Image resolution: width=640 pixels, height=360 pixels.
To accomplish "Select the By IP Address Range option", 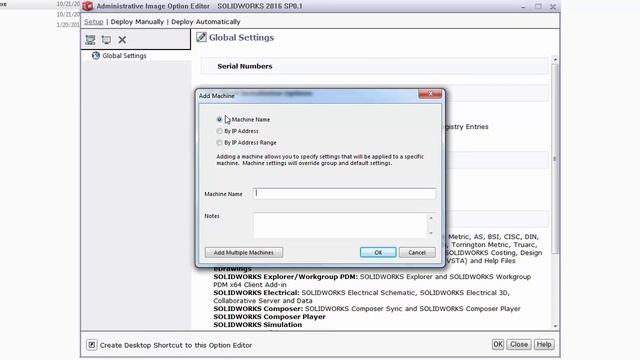I will [x=220, y=142].
